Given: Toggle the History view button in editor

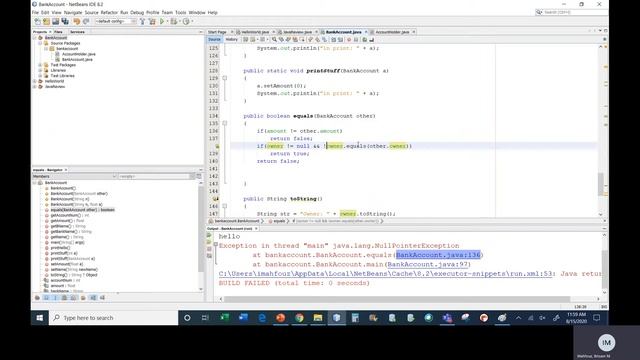Looking at the screenshot, I should click(231, 40).
